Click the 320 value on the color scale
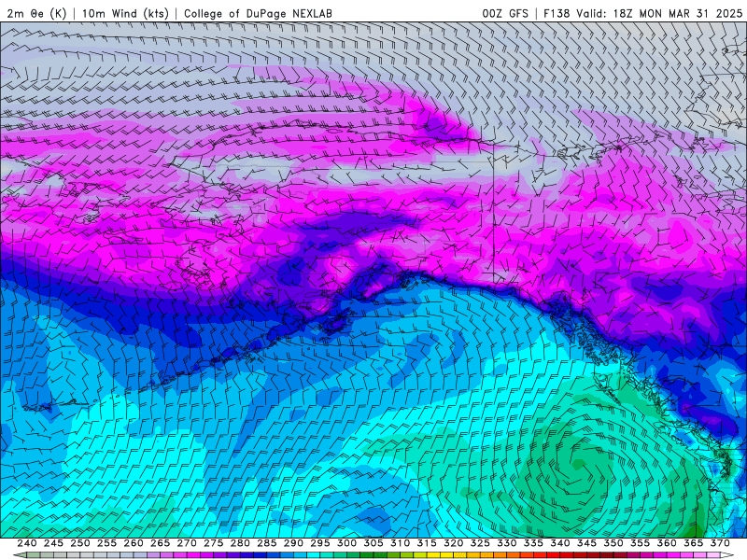This screenshot has height=560, width=747. (x=454, y=543)
